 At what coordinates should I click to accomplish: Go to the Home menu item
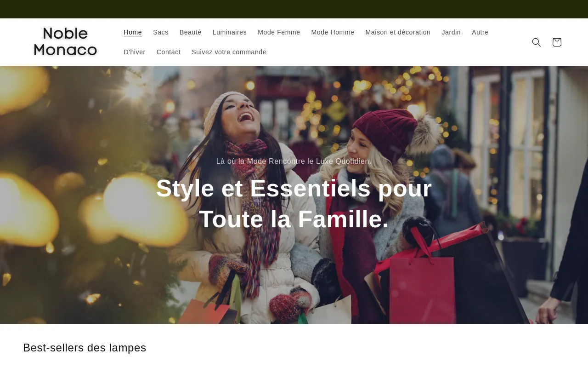[133, 32]
